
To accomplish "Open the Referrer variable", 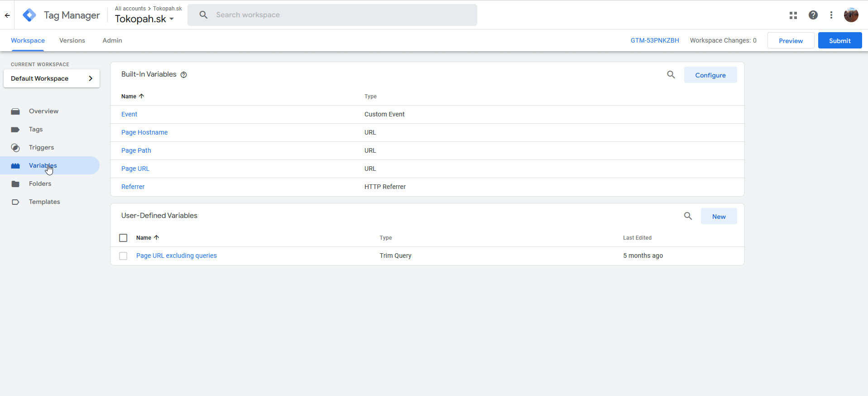I will click(x=133, y=187).
